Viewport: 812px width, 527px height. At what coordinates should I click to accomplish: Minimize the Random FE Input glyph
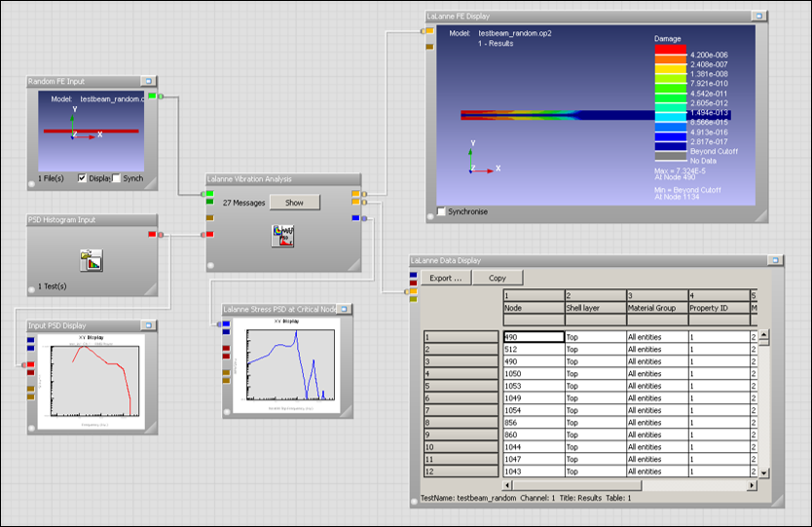149,82
